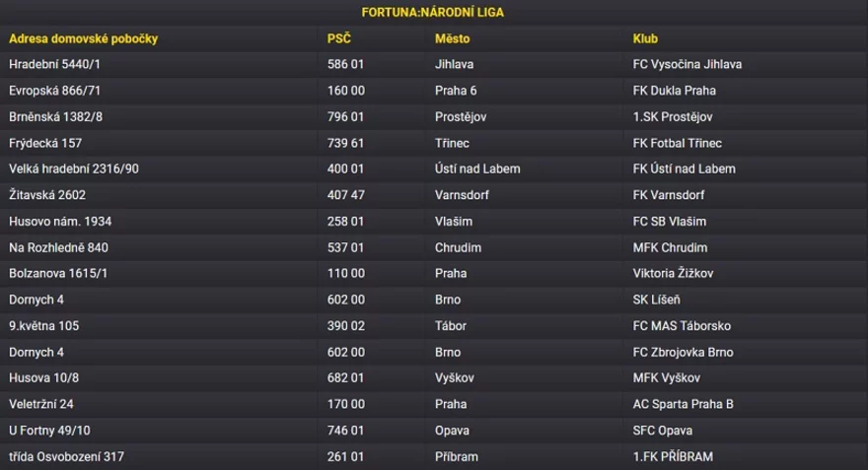The height and width of the screenshot is (470, 868).
Task: Click the MFK Chrudim club name
Action: [x=670, y=247]
